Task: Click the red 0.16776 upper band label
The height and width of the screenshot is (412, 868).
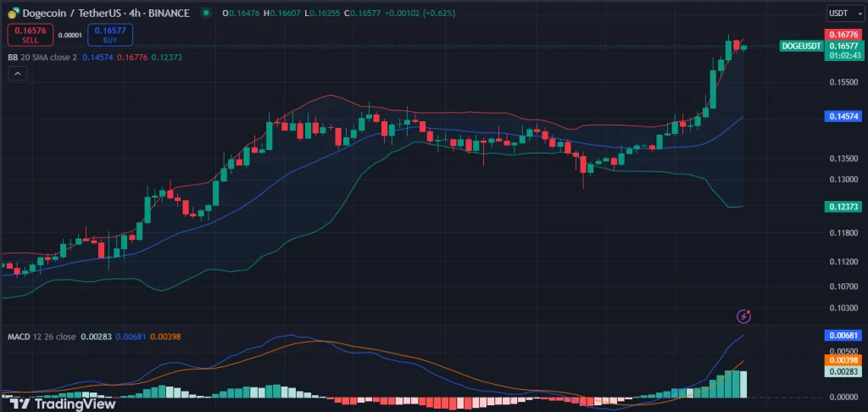Action: coord(843,34)
